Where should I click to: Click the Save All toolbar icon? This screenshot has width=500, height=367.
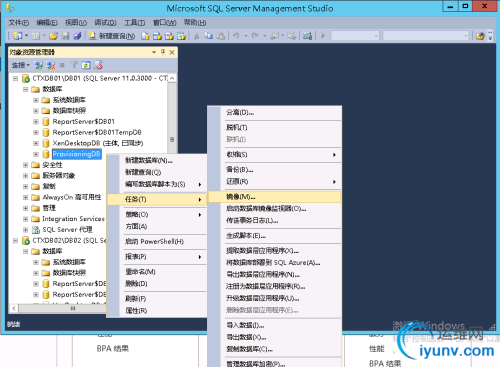click(x=77, y=36)
